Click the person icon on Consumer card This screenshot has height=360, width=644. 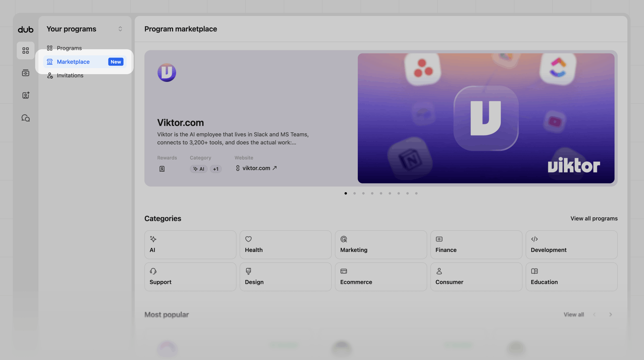pos(439,271)
